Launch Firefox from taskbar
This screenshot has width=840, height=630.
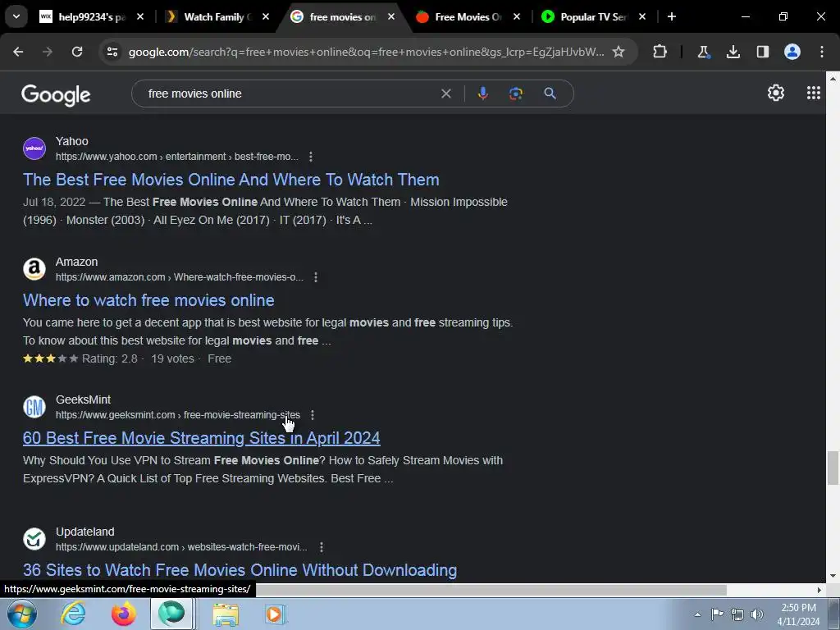pos(123,614)
